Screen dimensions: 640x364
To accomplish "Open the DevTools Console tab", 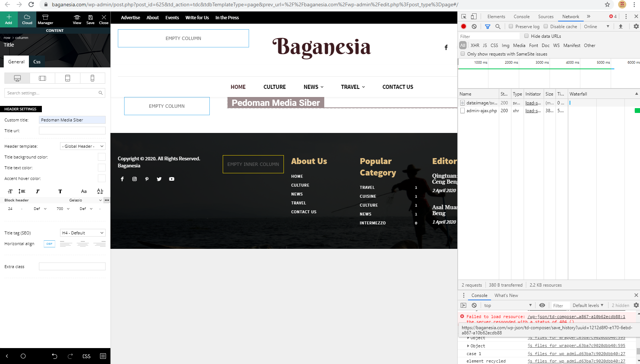I will point(521,17).
